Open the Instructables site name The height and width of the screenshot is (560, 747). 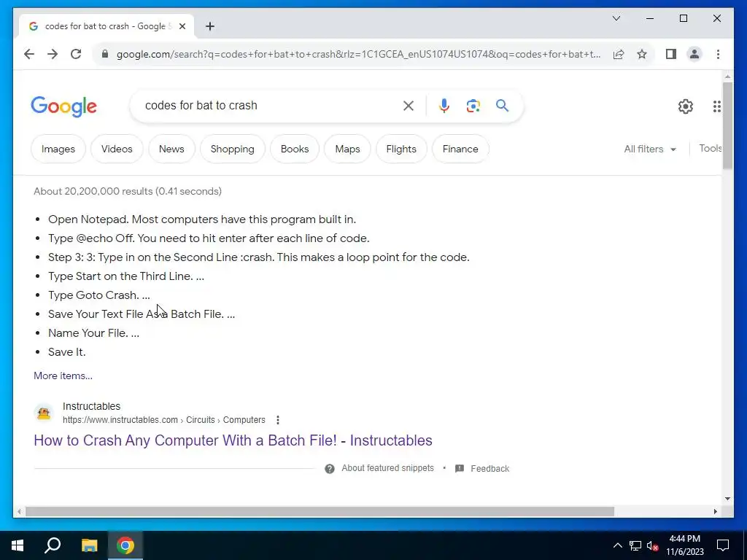click(91, 406)
